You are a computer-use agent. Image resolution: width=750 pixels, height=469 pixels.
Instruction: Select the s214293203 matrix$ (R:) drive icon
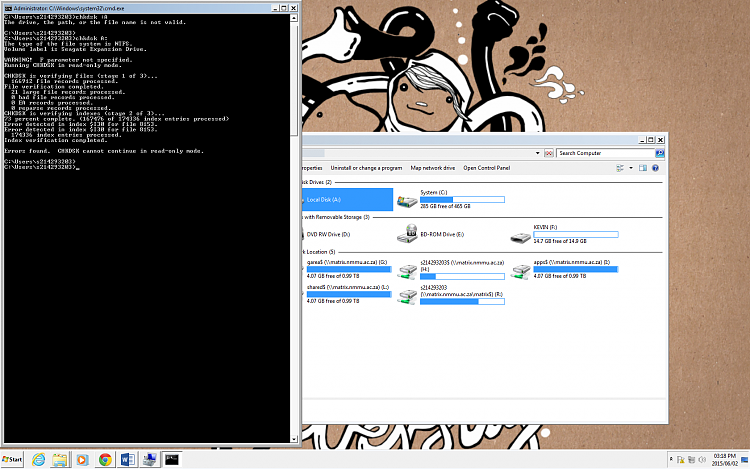click(x=407, y=296)
